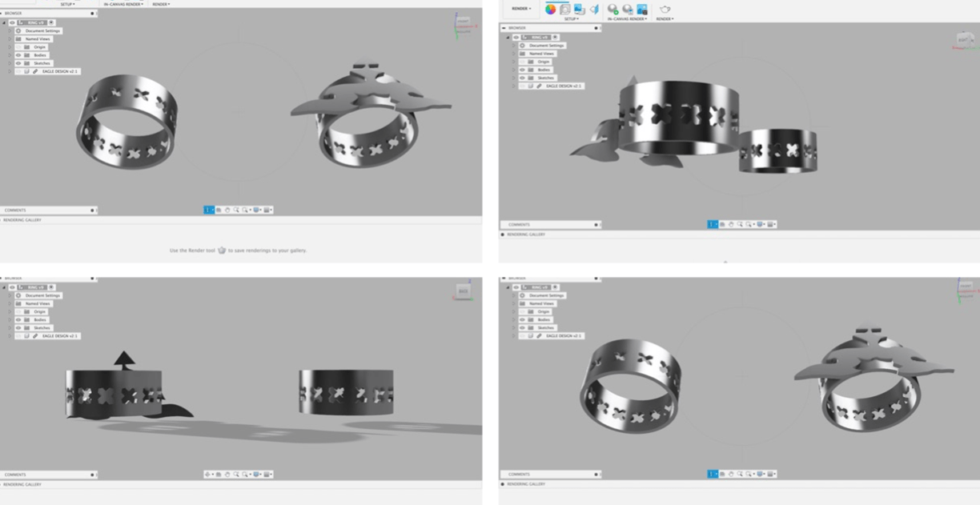Toggle Origin visibility in the side-view window
Viewport: 980px width, 505px height.
(18, 312)
